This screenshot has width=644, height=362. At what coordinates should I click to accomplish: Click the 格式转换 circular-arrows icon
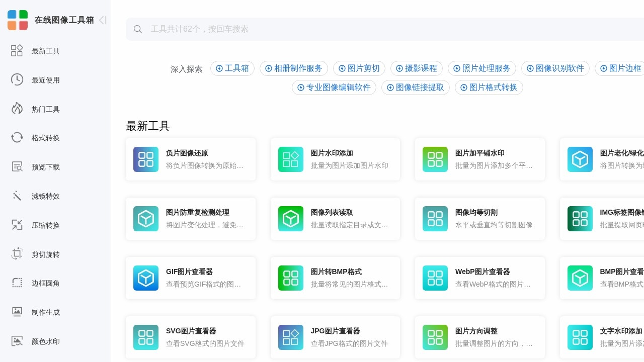click(17, 138)
